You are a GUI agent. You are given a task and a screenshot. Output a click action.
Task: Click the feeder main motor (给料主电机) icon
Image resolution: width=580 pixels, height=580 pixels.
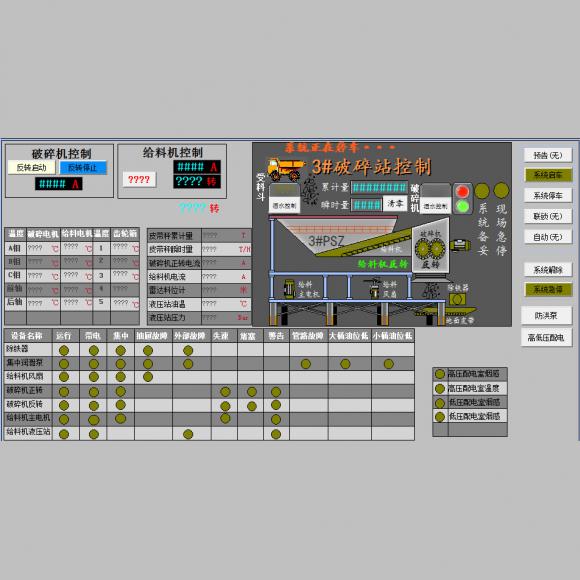[x=289, y=289]
